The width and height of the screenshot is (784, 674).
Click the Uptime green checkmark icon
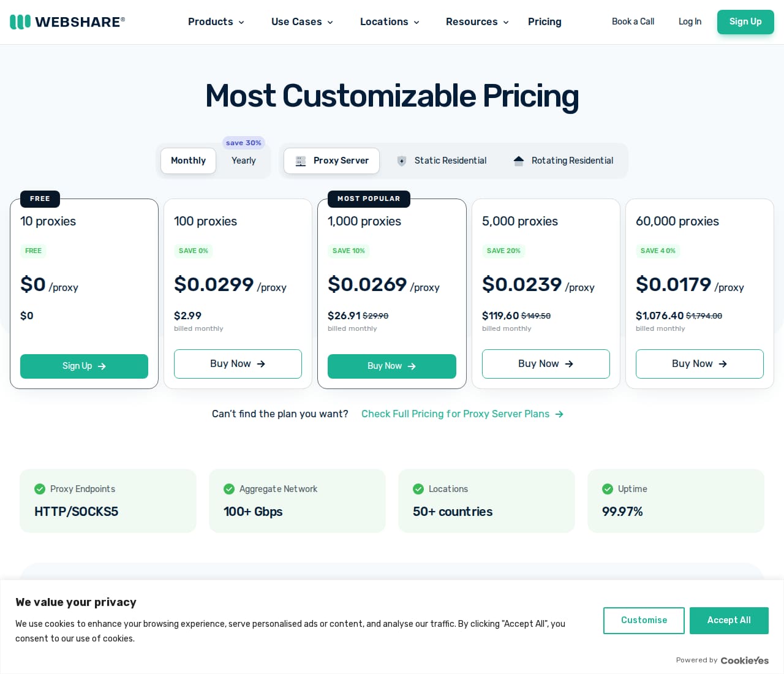[x=608, y=489]
